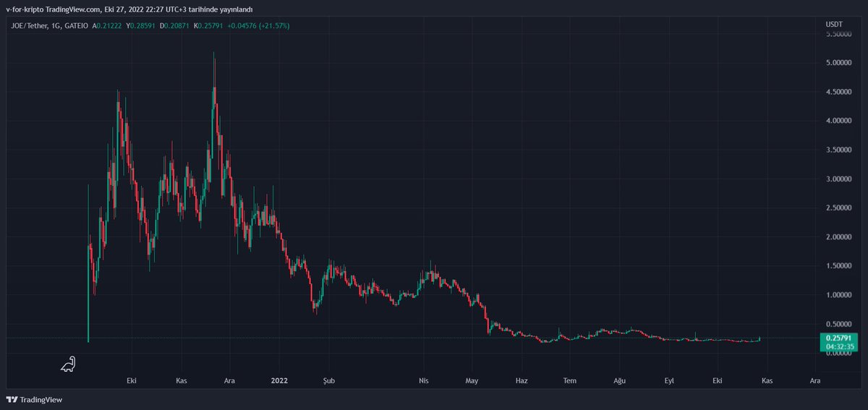Viewport: 868px width, 410px height.
Task: Click the candle countdown 04:32:35
Action: (x=841, y=346)
